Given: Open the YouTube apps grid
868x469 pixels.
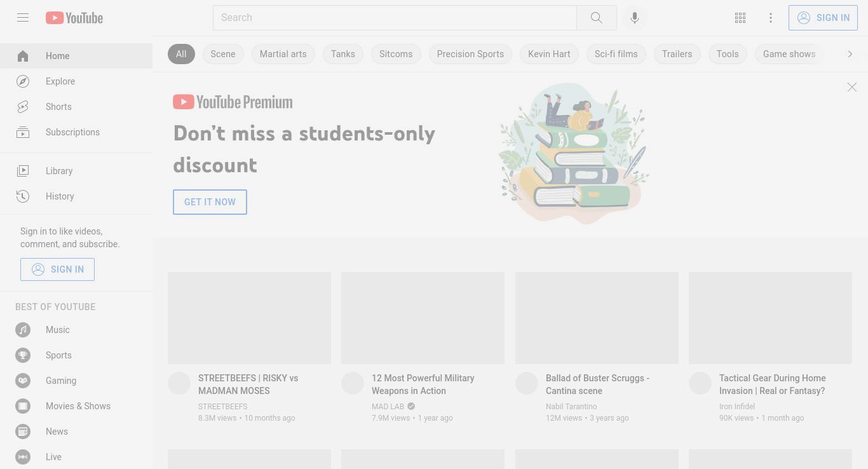Looking at the screenshot, I should [740, 18].
